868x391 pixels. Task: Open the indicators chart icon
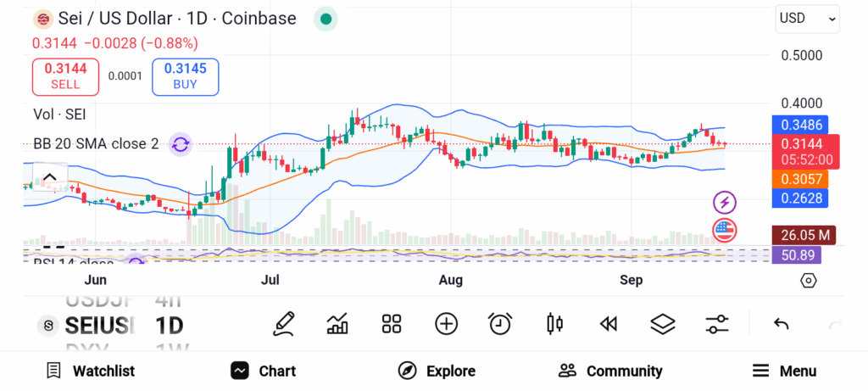pos(337,323)
